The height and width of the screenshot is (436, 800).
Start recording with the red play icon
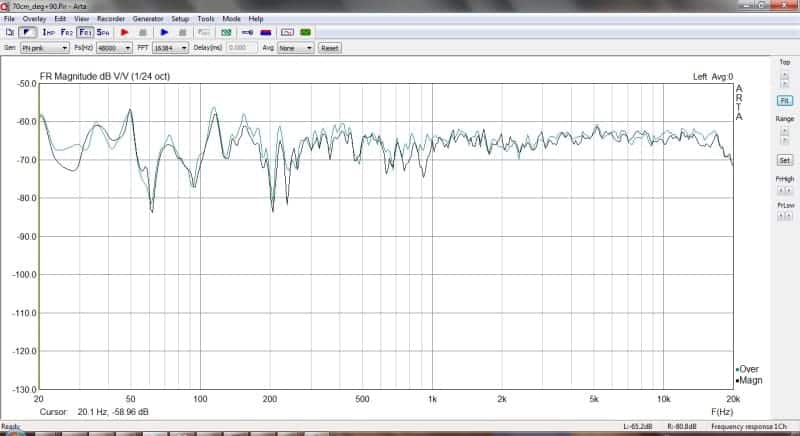coord(124,32)
